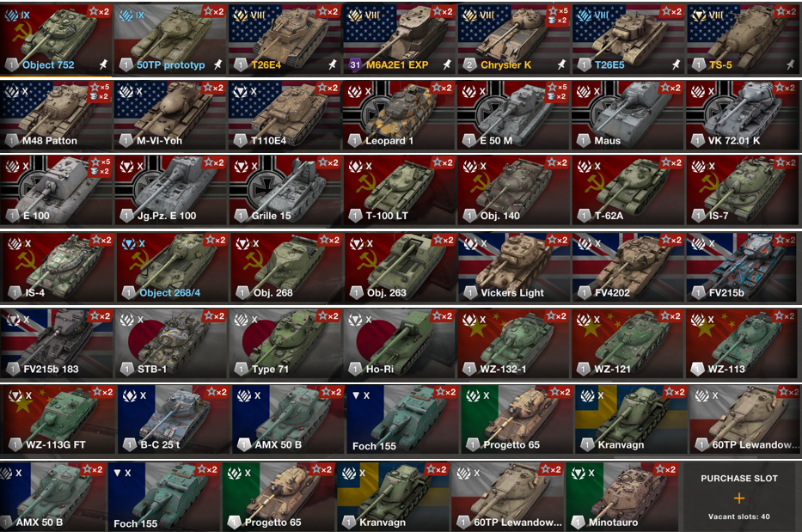Click the x2 star bonus on Minotauro
The height and width of the screenshot is (532, 802).
(666, 469)
